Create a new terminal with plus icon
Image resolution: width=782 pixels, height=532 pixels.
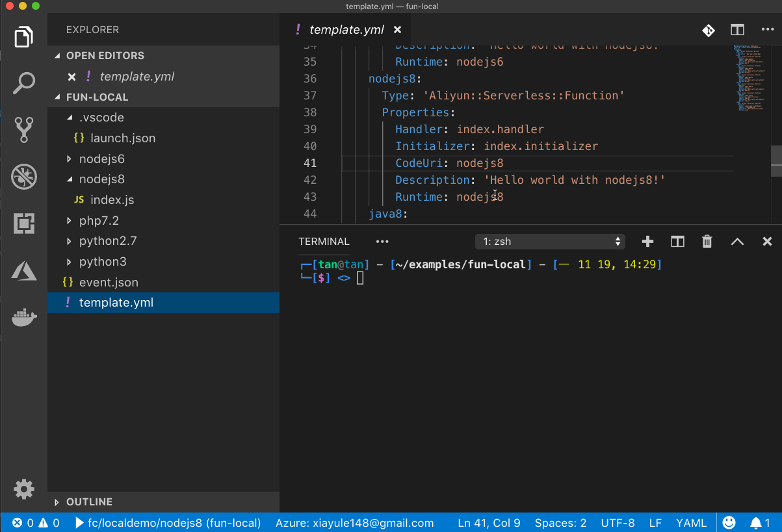[647, 242]
